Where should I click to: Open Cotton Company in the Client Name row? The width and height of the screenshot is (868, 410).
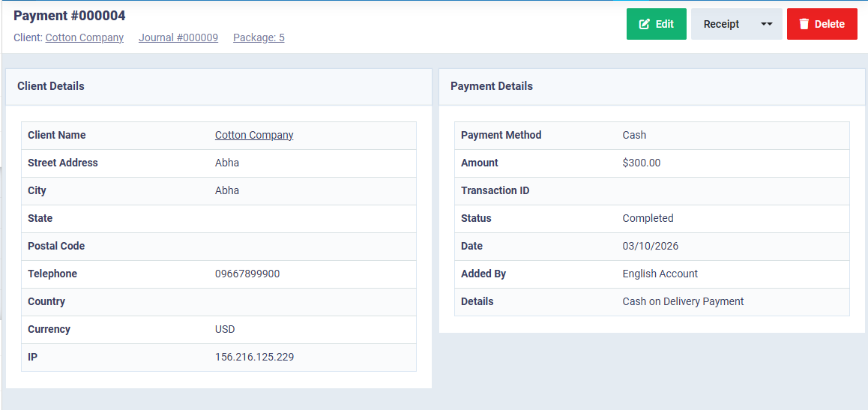point(254,135)
